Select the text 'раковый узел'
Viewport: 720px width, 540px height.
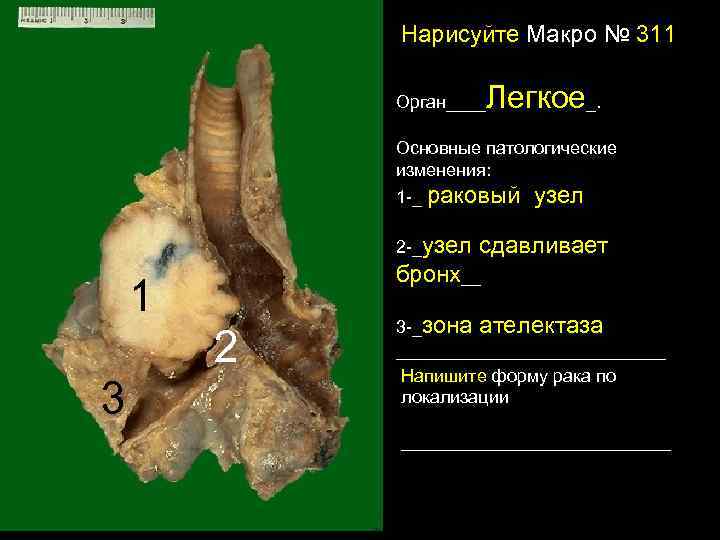coord(505,196)
